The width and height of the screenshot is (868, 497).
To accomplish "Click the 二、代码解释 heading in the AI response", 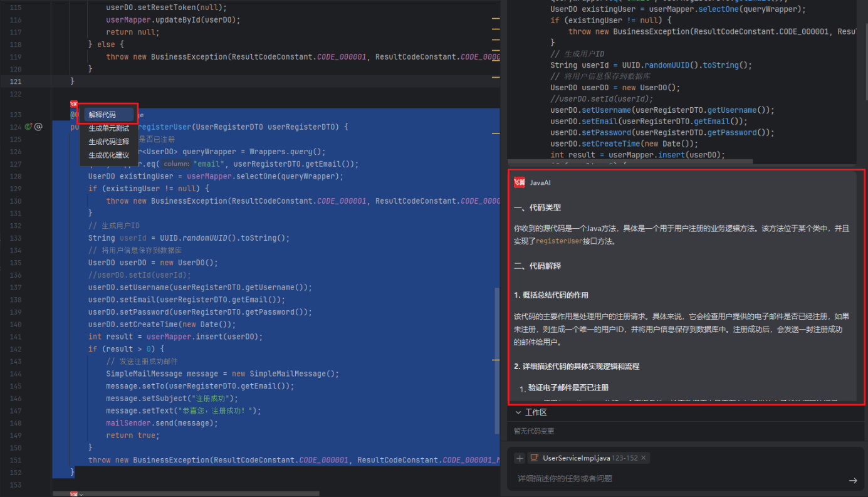I will pos(537,266).
